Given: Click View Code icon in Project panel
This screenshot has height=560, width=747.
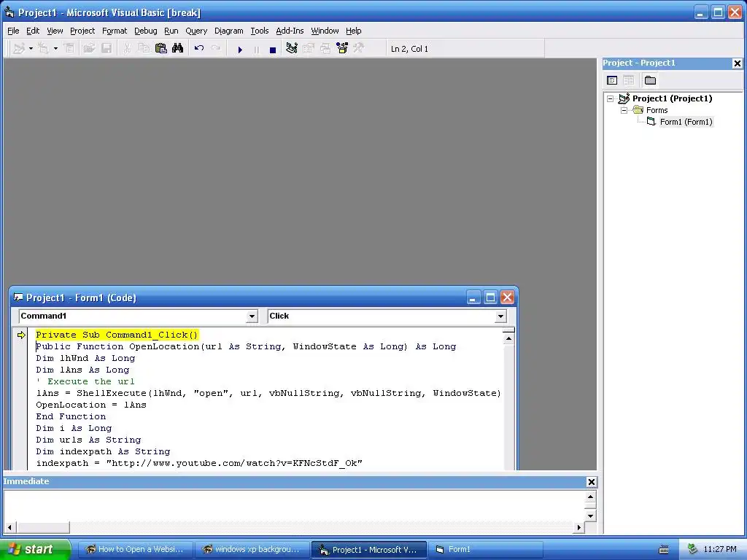Looking at the screenshot, I should tap(612, 80).
